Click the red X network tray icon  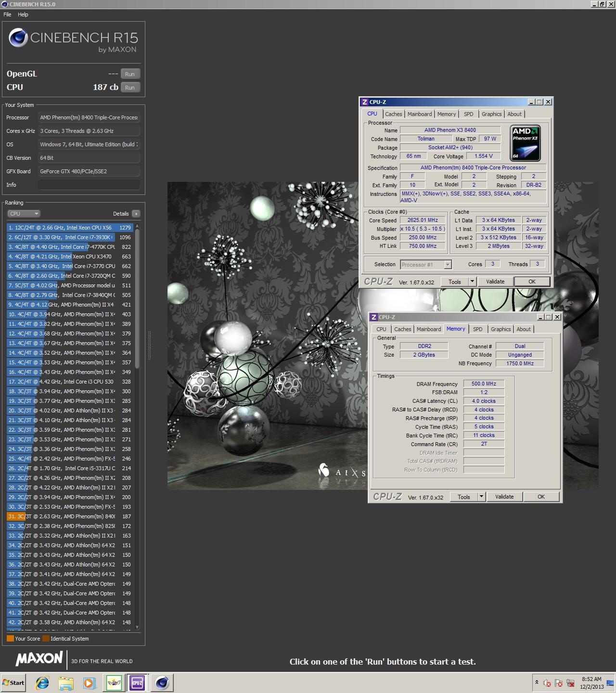click(x=571, y=683)
